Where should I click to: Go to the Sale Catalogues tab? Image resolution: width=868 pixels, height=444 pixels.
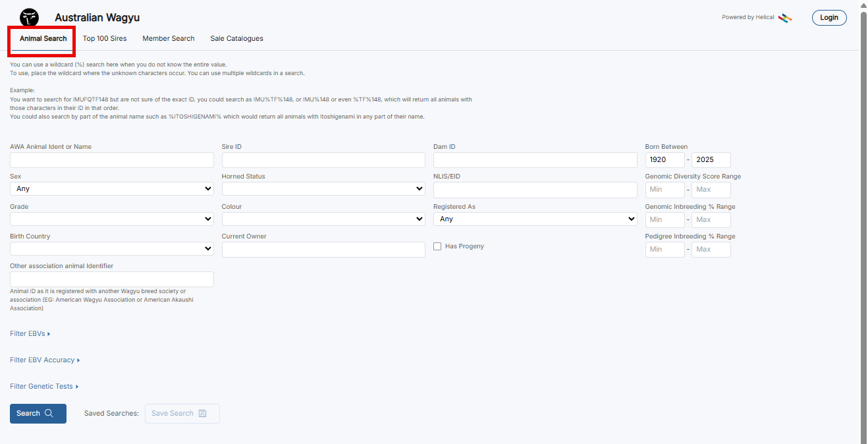(236, 39)
